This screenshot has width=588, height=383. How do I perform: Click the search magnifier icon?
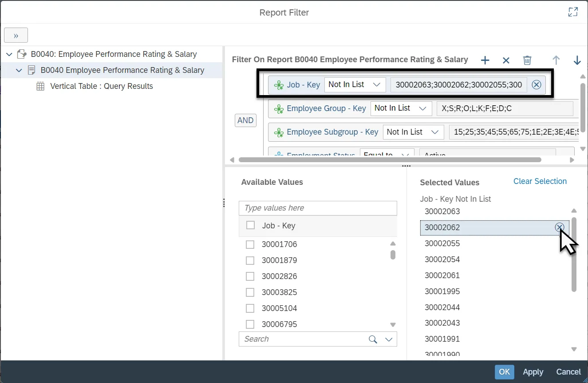pos(373,339)
